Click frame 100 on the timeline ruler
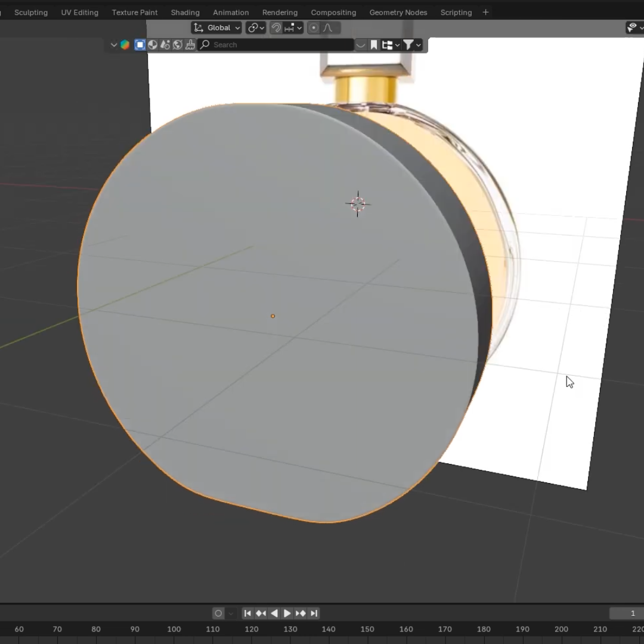644x644 pixels. point(174,629)
